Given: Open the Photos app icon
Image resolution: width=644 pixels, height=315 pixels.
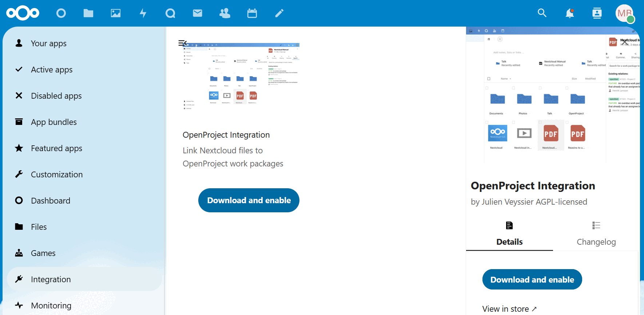Looking at the screenshot, I should point(116,13).
